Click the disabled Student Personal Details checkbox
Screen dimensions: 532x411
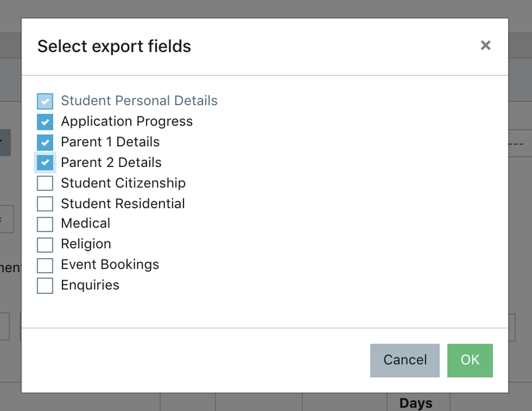click(x=45, y=100)
